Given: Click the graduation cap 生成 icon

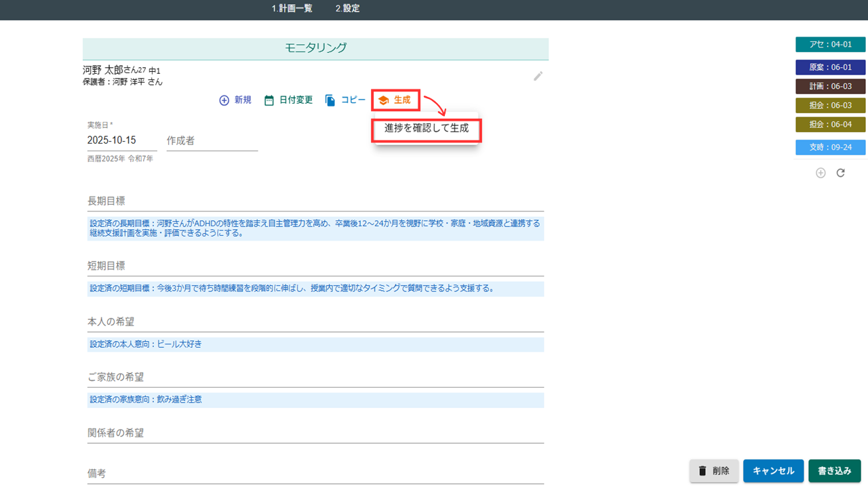Looking at the screenshot, I should pos(383,100).
